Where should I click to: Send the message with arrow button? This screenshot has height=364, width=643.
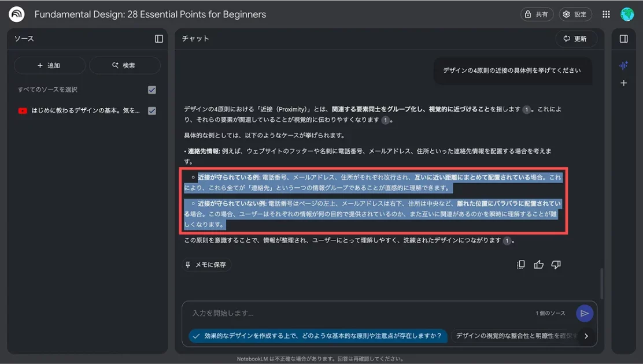point(585,313)
